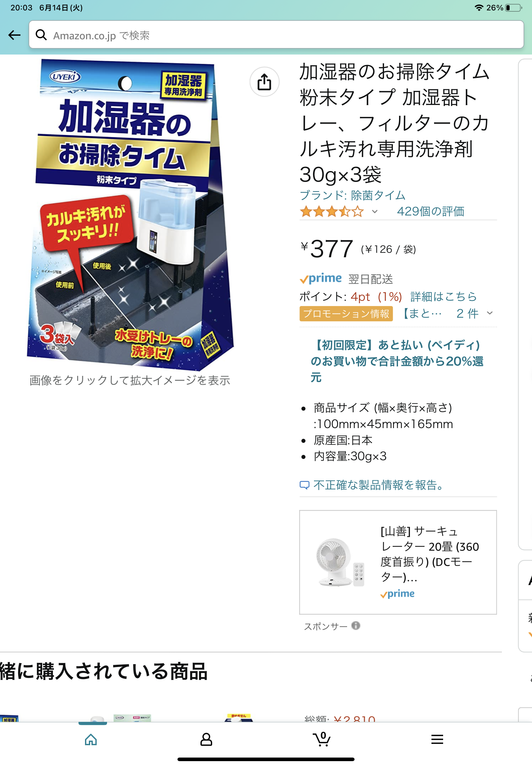Focus the Amazon.co.jp search field

(276, 35)
